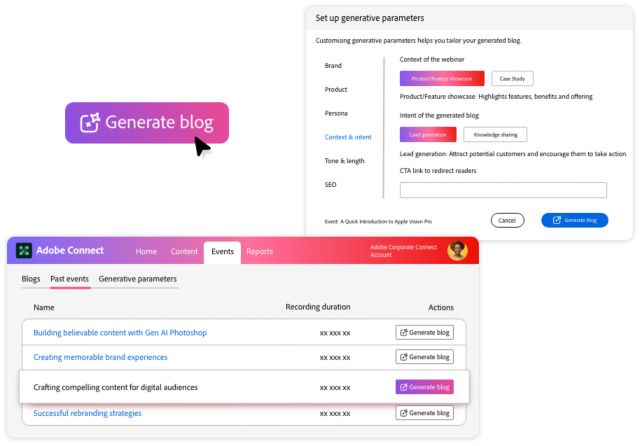Switch to the Blogs sub-tab
Image resolution: width=640 pixels, height=446 pixels.
32,279
